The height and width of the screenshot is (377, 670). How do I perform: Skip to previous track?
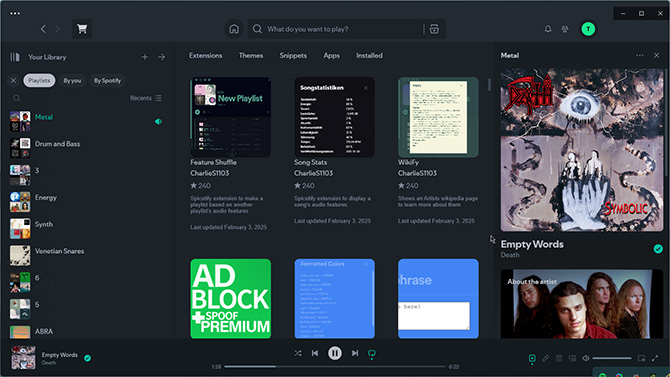[x=315, y=353]
